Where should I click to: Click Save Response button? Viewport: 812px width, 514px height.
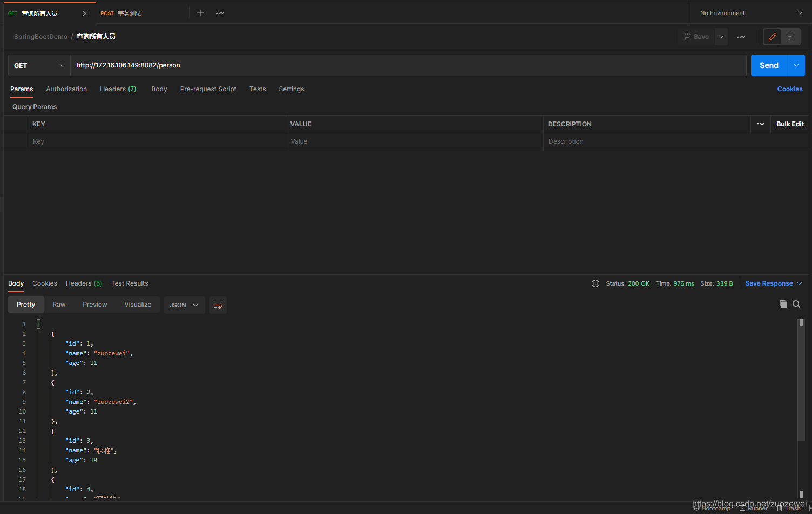[769, 283]
